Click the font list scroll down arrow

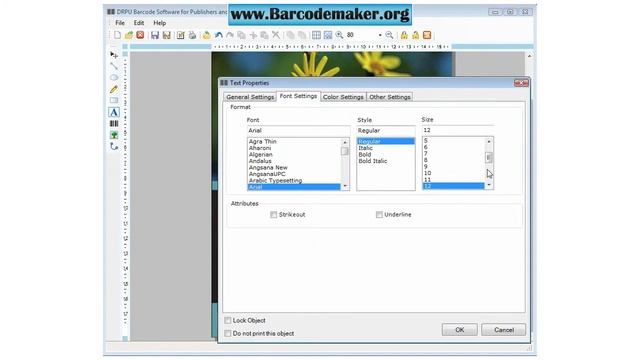coord(345,186)
